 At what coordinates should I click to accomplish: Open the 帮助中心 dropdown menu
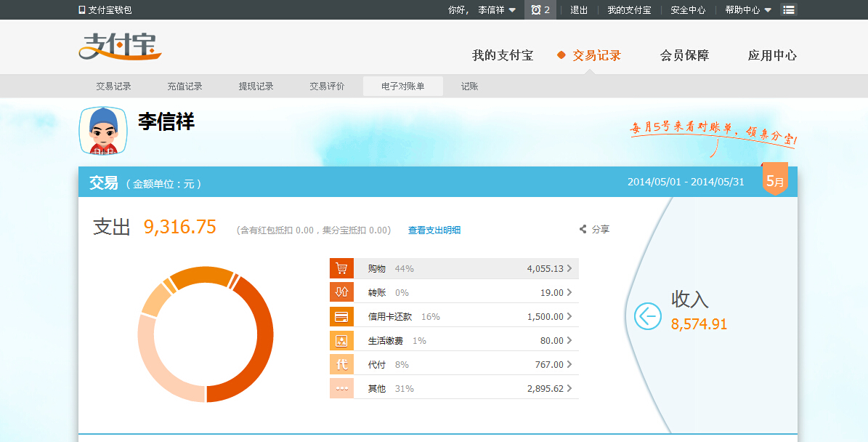coord(747,10)
